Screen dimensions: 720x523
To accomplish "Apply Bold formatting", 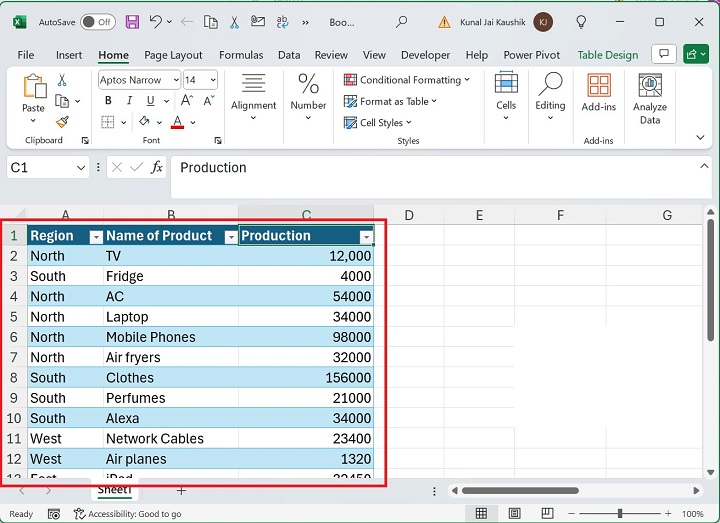I will pyautogui.click(x=108, y=100).
